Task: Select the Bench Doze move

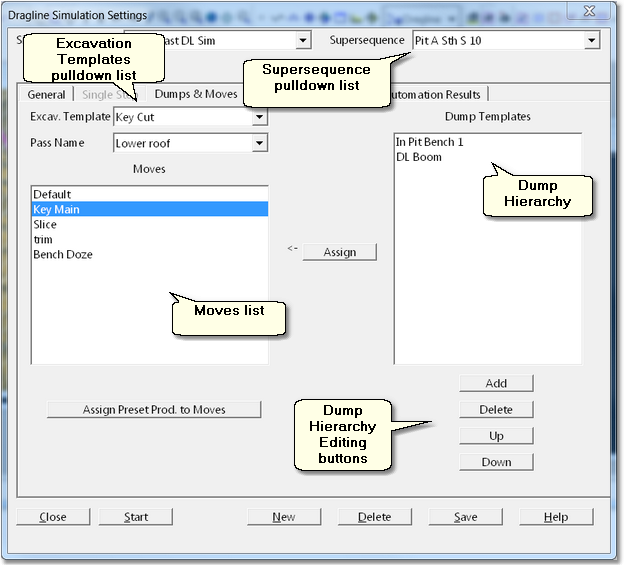Action: tap(150, 255)
